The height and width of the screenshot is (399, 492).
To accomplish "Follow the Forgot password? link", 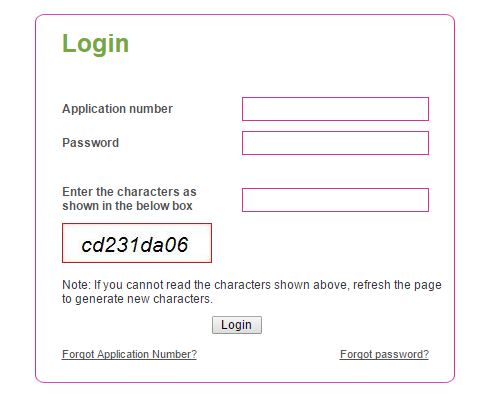I will click(384, 354).
